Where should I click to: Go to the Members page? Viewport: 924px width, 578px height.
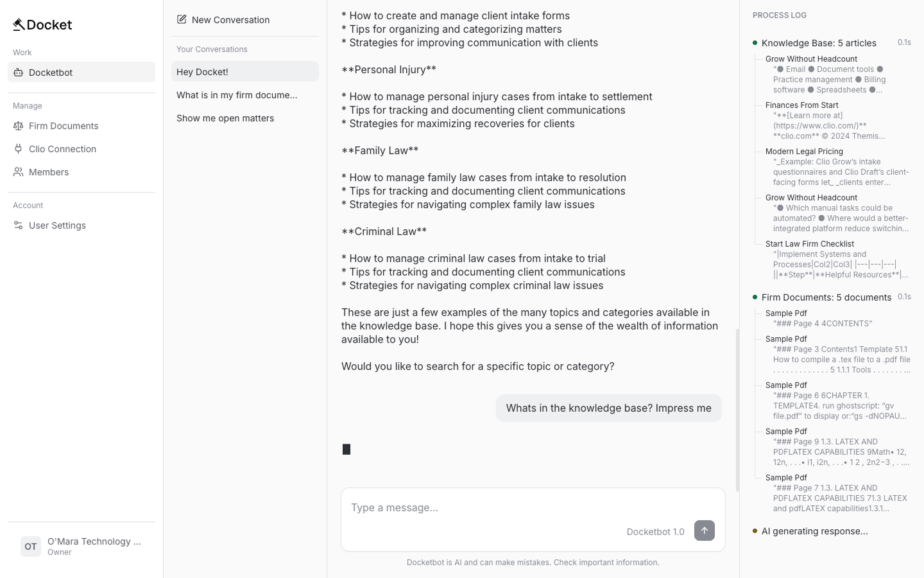(49, 172)
